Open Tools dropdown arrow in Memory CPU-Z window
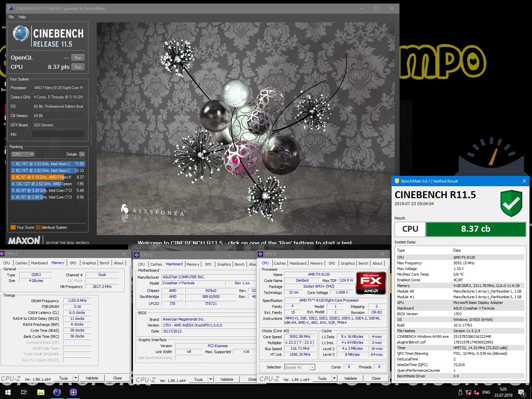Viewport: 532px width, 399px height. [75, 378]
